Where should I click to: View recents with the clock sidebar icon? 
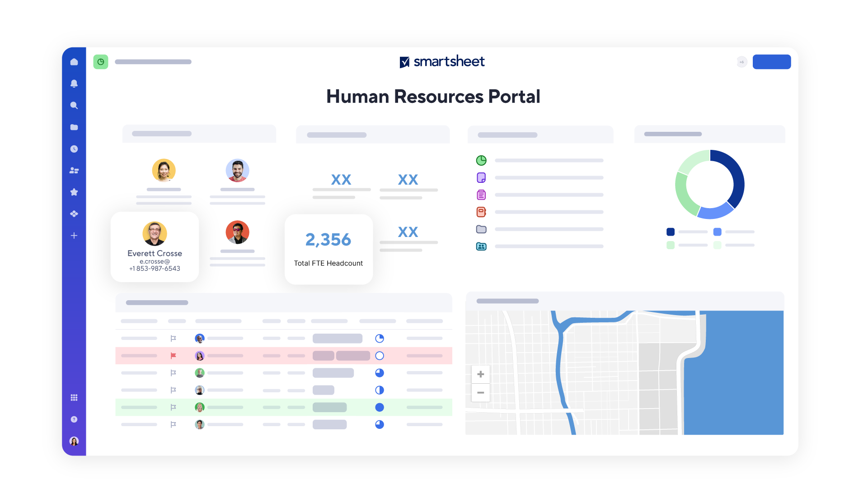[74, 149]
